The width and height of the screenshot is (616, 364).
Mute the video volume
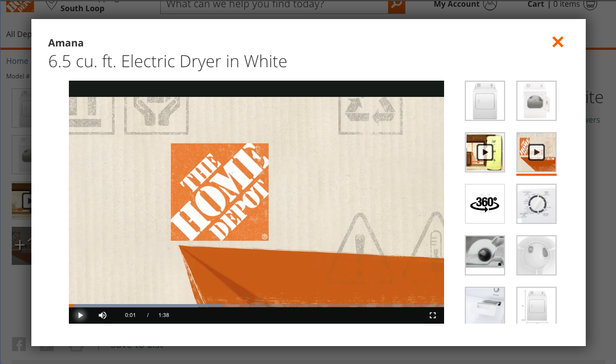(x=102, y=315)
